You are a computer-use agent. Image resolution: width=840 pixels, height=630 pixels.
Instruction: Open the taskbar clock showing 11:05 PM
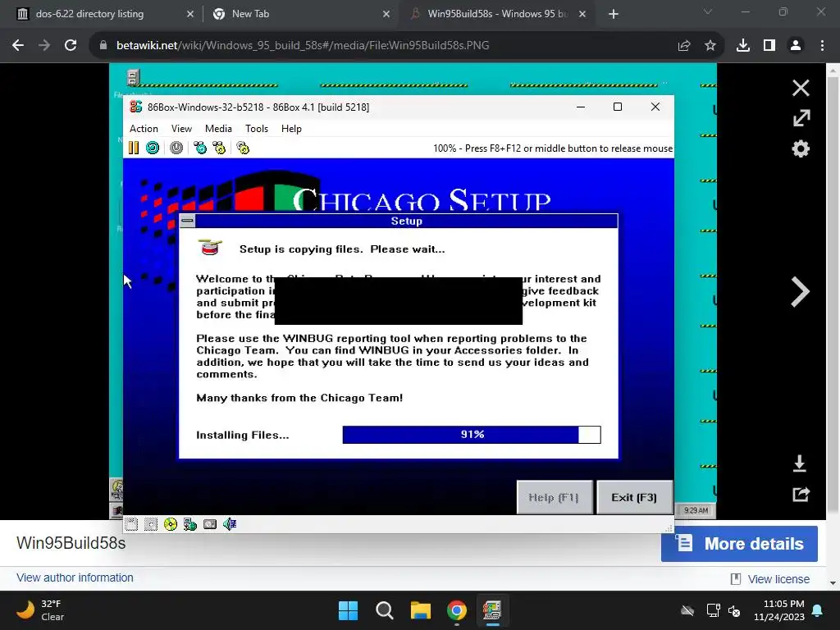point(779,610)
